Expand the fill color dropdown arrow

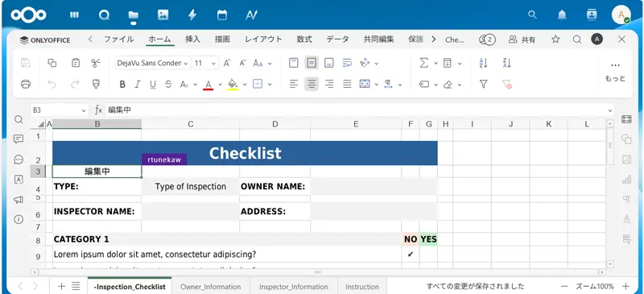245,85
